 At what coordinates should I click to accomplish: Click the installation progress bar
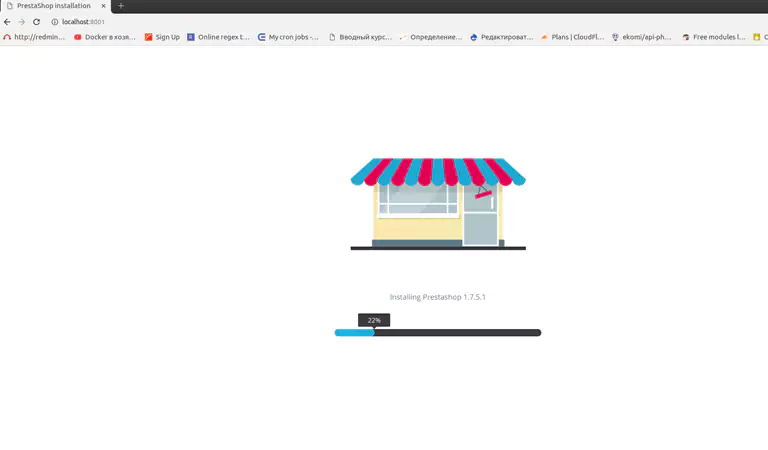click(437, 332)
